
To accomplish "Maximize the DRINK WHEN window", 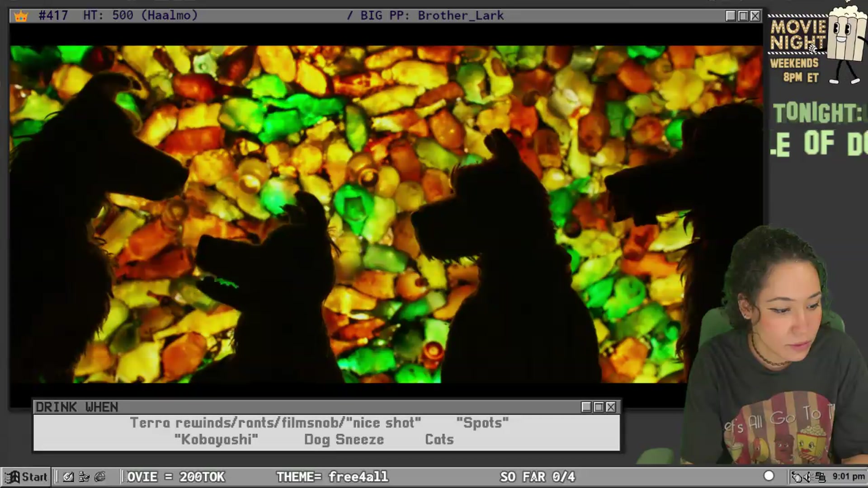I will [599, 407].
